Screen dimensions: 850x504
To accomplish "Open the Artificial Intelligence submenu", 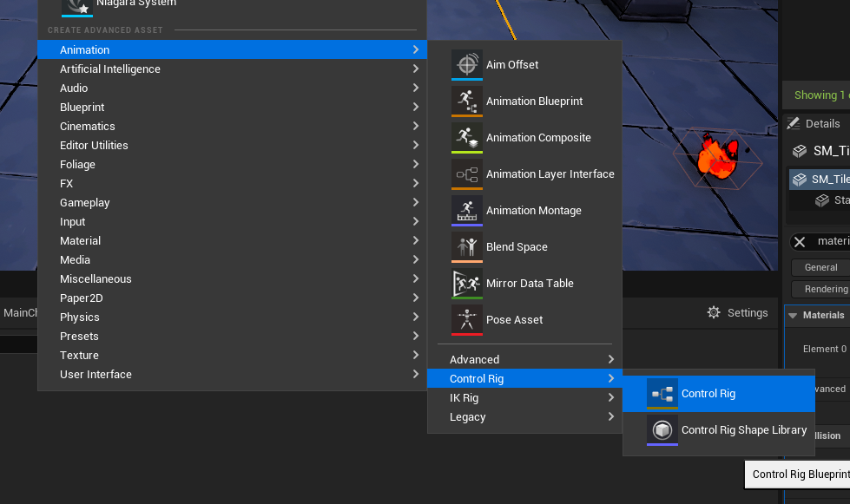I will click(x=232, y=69).
